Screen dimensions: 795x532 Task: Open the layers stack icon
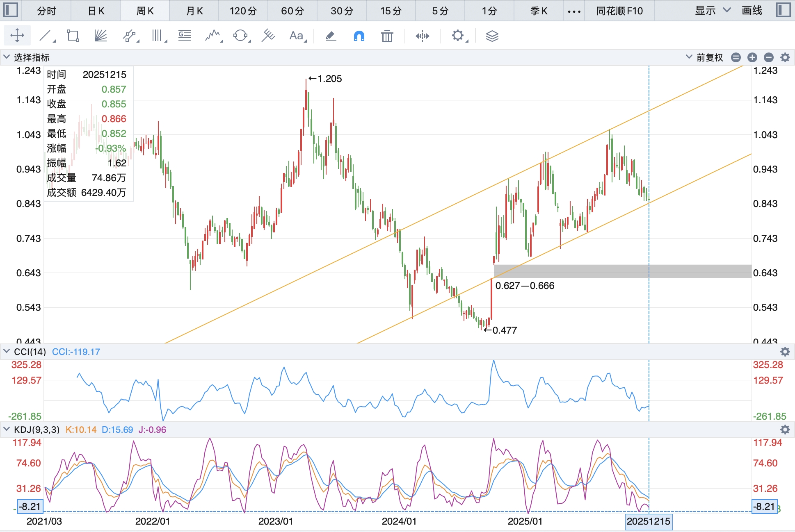(x=492, y=36)
